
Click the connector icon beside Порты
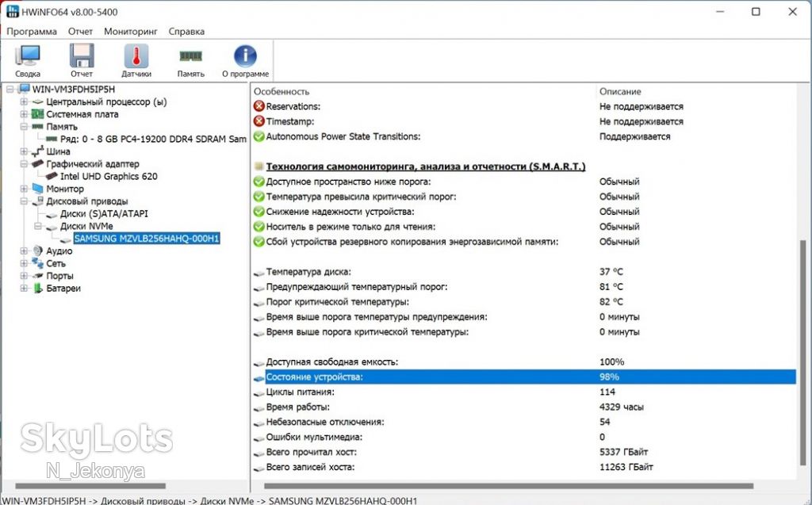point(37,276)
